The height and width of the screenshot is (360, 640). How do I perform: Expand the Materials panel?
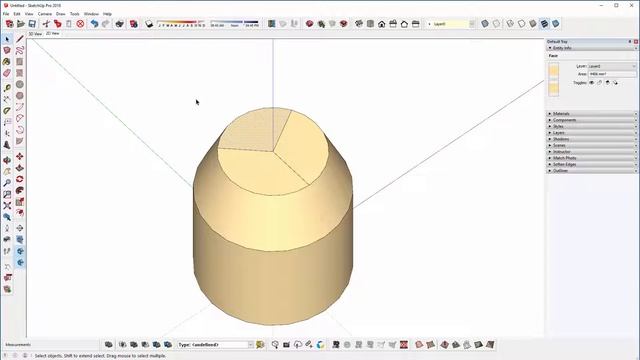(592, 113)
